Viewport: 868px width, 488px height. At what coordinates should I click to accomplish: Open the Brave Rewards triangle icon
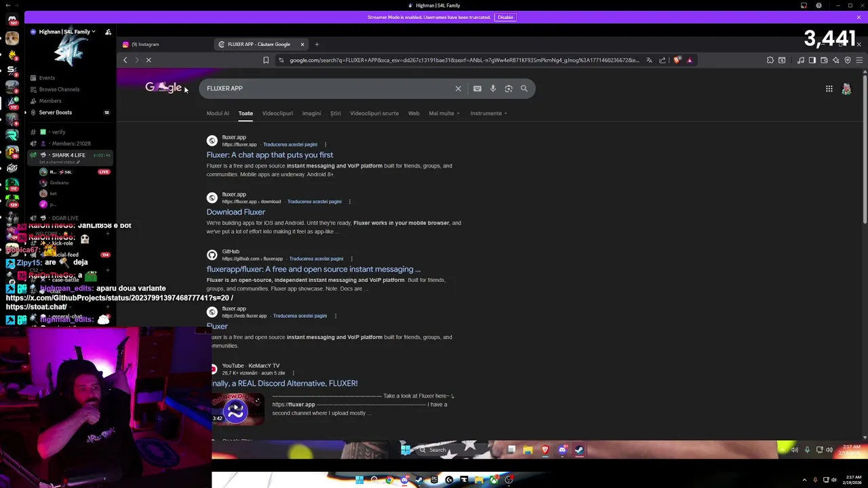coord(690,60)
